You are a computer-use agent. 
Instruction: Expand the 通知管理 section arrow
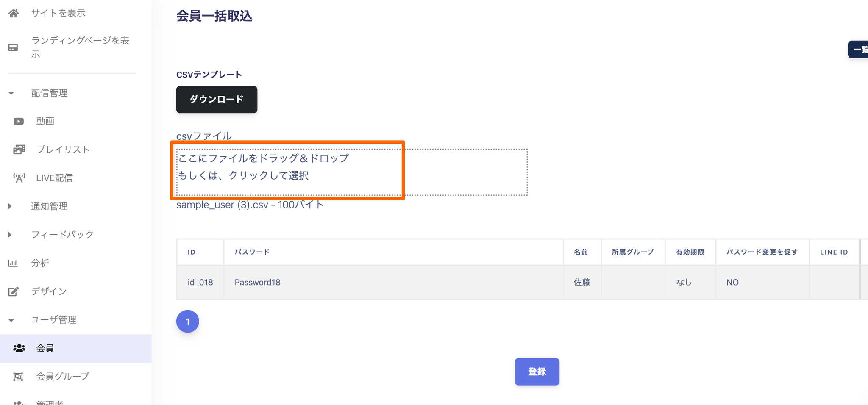click(x=10, y=206)
